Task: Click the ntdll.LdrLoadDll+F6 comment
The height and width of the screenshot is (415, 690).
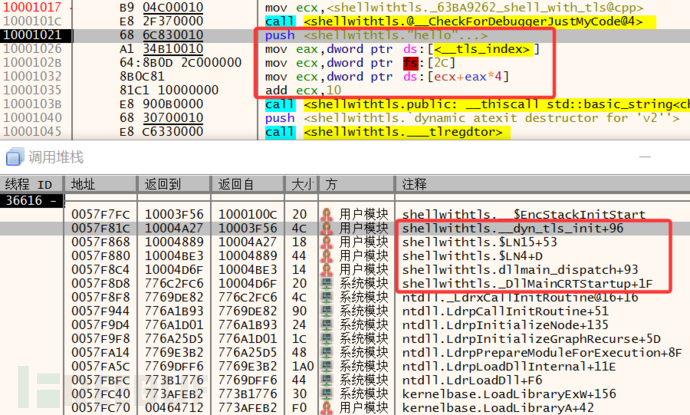Action: coord(472,380)
